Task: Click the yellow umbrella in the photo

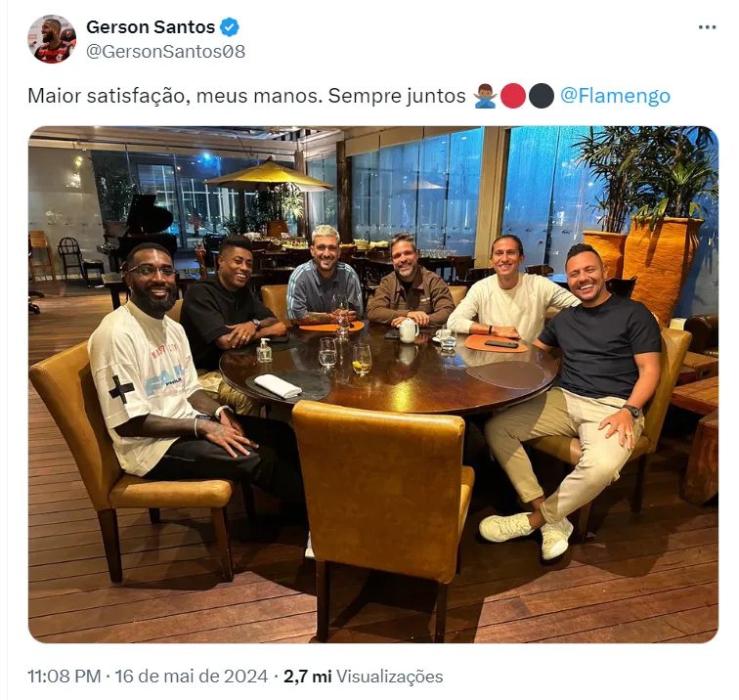Action: pyautogui.click(x=269, y=175)
